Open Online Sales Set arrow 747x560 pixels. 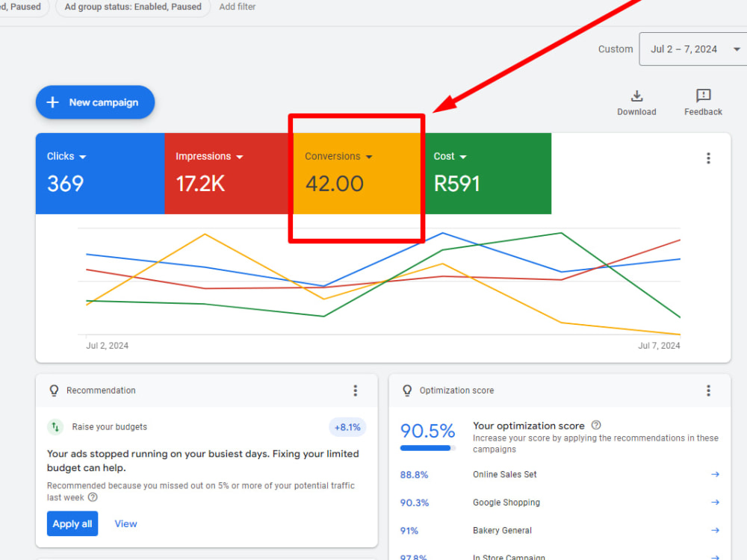point(715,474)
